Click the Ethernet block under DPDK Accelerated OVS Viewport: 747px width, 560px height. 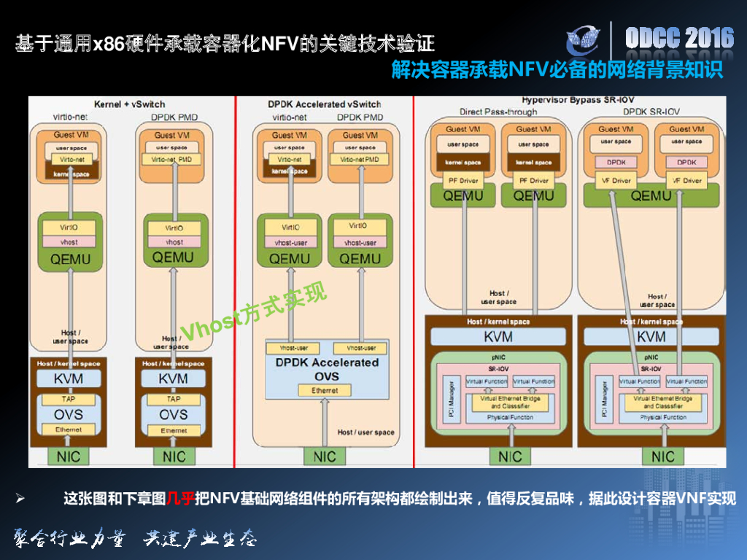coord(324,390)
